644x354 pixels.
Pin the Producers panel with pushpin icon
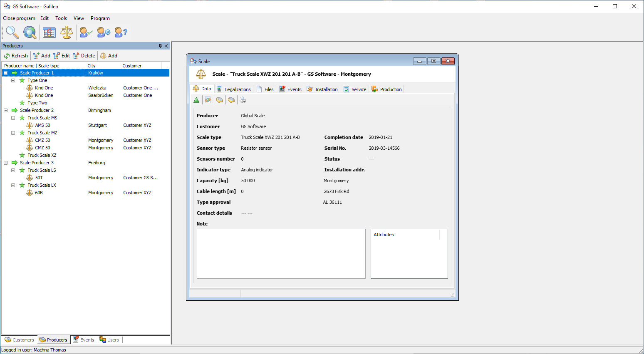click(160, 46)
